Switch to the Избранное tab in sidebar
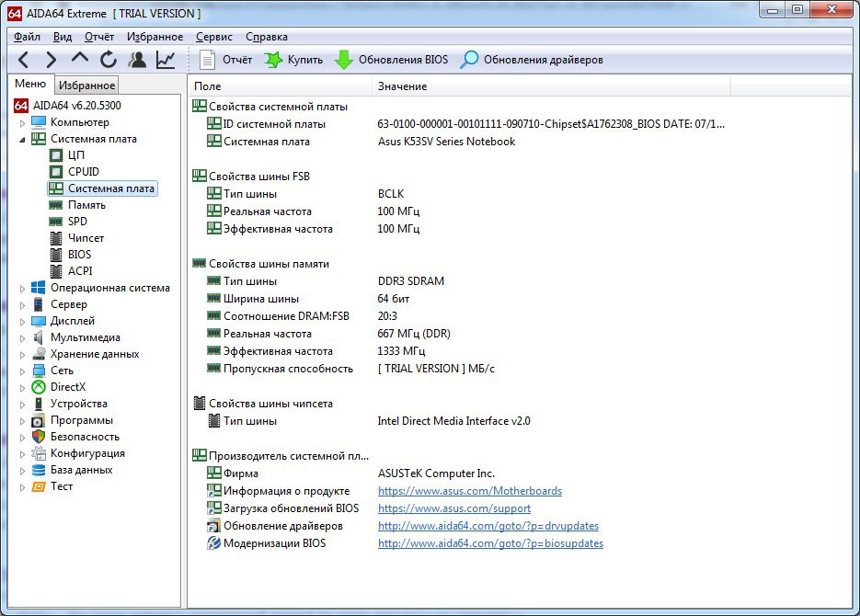The width and height of the screenshot is (860, 616). [x=86, y=86]
